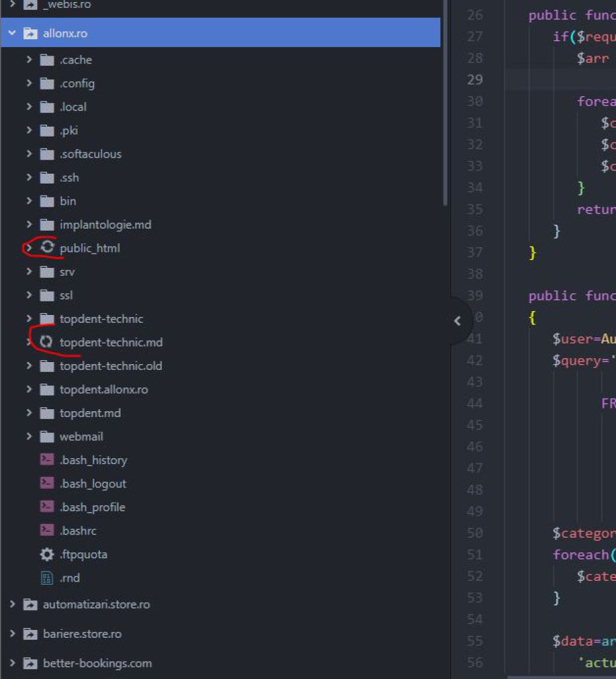Click the allonx.ro remote folder icon
The height and width of the screenshot is (679, 616).
click(31, 33)
